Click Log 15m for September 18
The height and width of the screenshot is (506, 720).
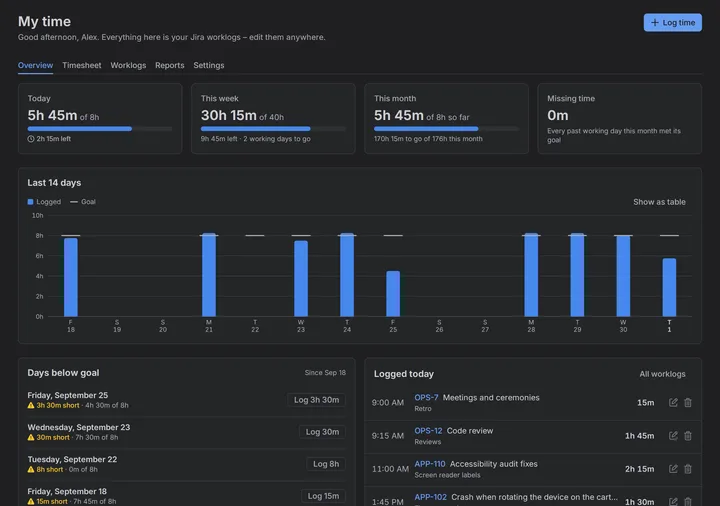point(323,496)
